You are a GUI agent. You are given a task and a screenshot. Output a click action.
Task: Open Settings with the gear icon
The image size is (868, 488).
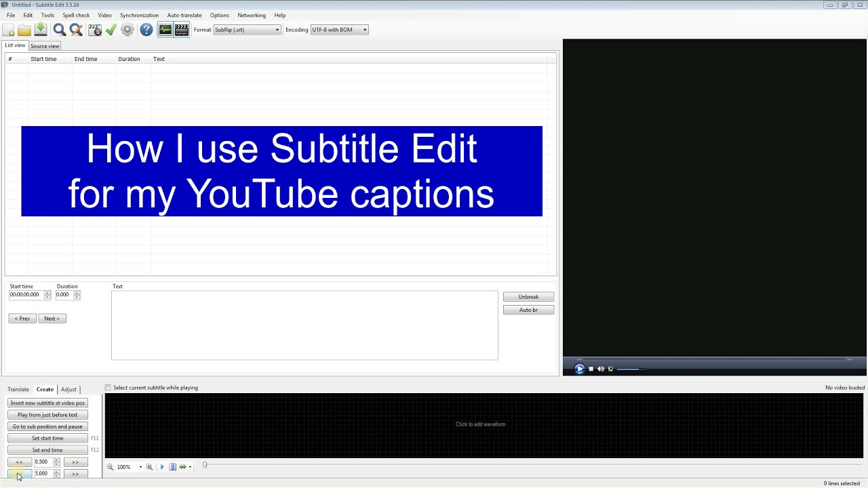click(x=127, y=30)
